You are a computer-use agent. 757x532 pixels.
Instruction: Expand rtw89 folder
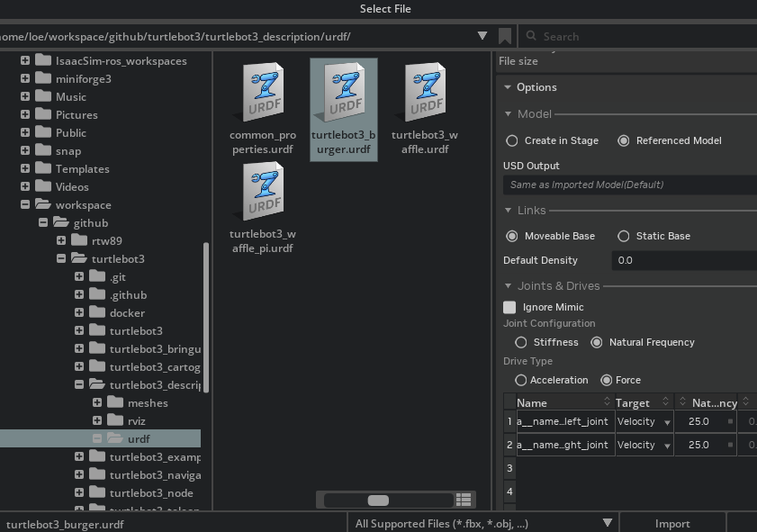pos(61,240)
